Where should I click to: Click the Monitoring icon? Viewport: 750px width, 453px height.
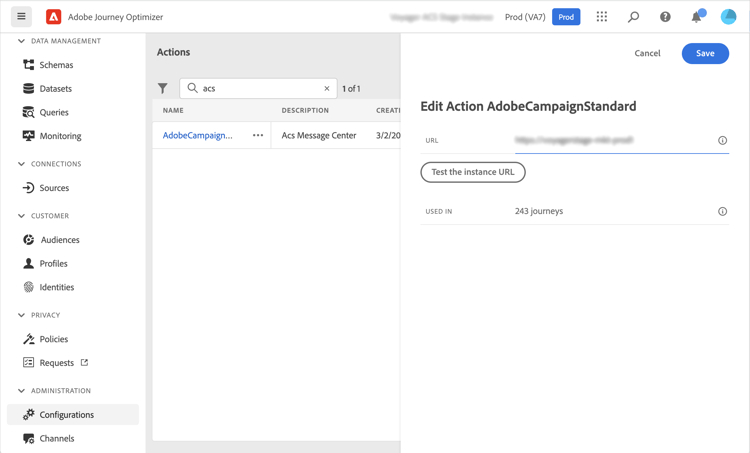pos(29,136)
